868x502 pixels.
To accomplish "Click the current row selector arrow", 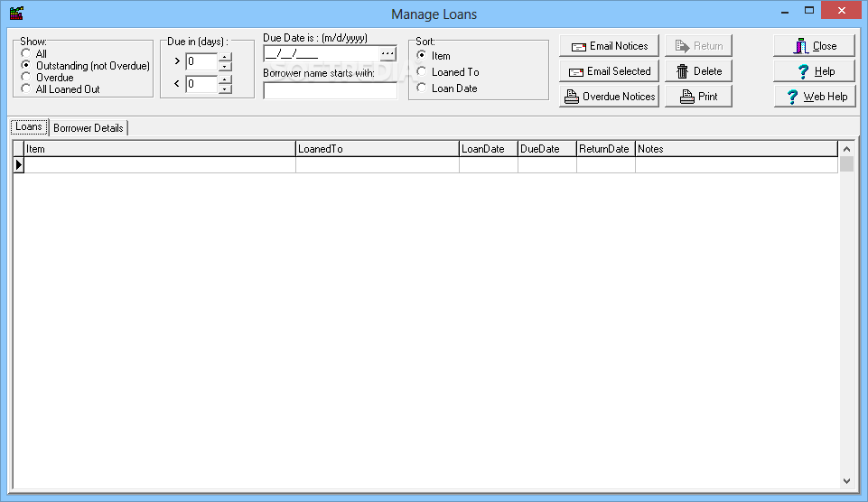I will point(19,165).
